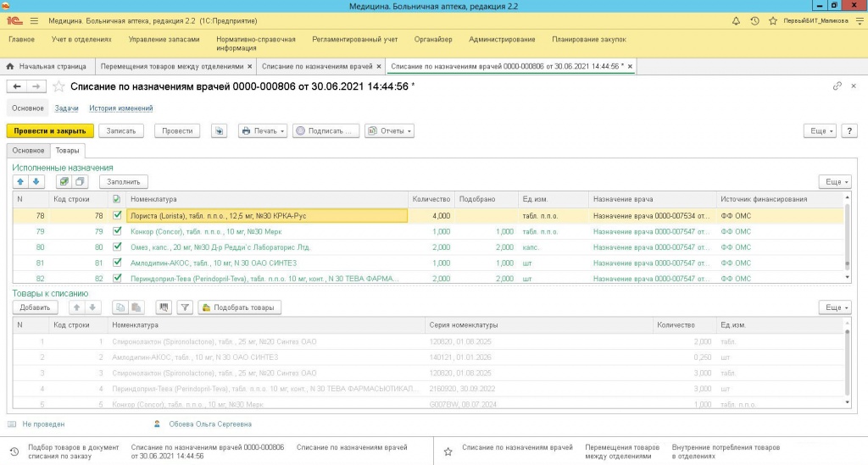
Task: Click the Не проведен status icon
Action: 12,424
